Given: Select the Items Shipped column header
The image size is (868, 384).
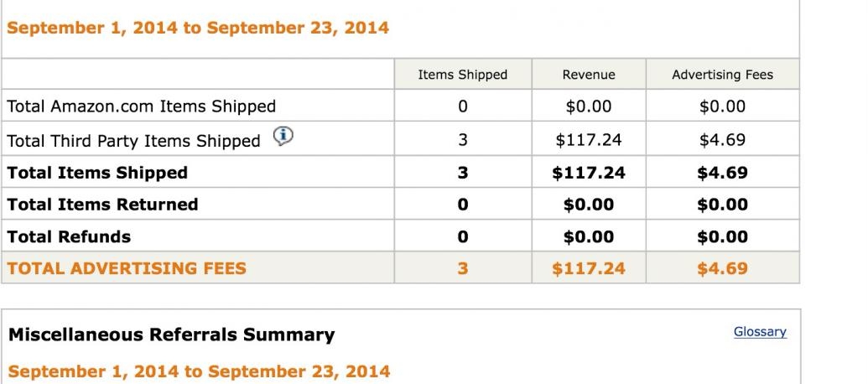Looking at the screenshot, I should (462, 75).
